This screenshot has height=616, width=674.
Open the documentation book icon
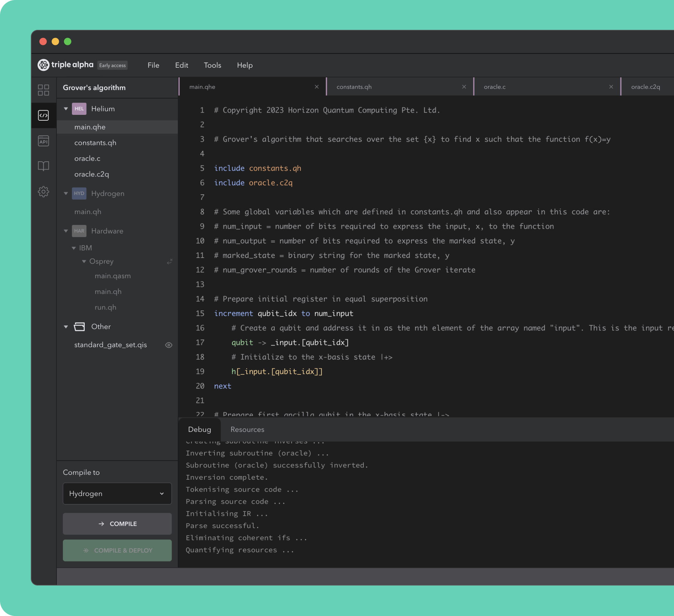click(43, 166)
